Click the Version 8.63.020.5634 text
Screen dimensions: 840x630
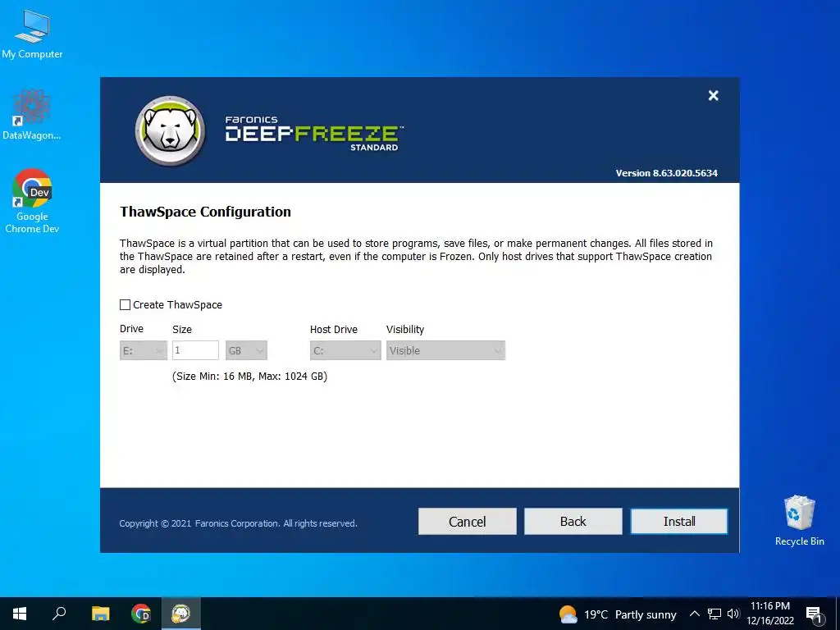pos(666,173)
